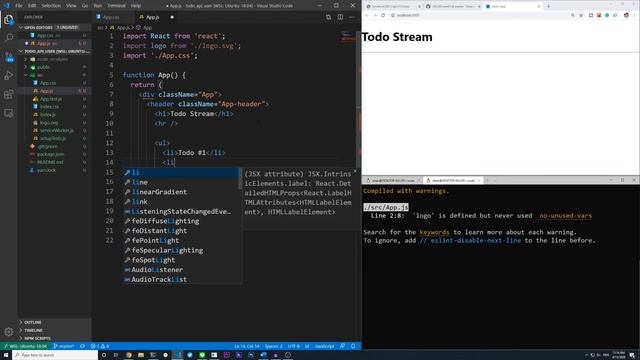This screenshot has height=360, width=640.
Task: Open the Manage gear in VS Code
Action: pos(9,332)
